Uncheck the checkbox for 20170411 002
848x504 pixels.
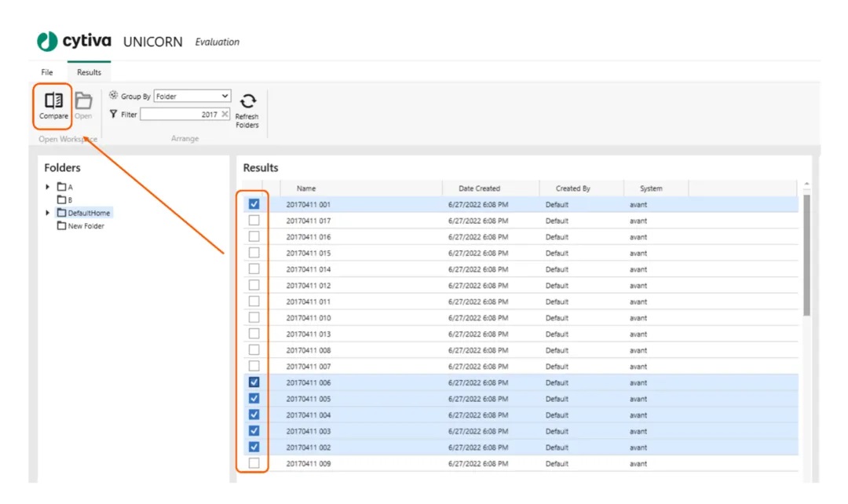[x=254, y=447]
